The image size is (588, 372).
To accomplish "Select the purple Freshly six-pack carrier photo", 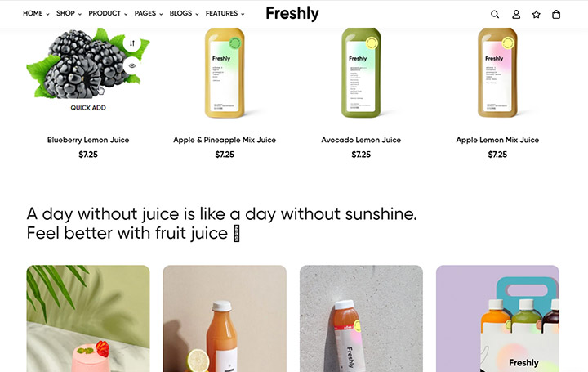I will click(x=497, y=319).
